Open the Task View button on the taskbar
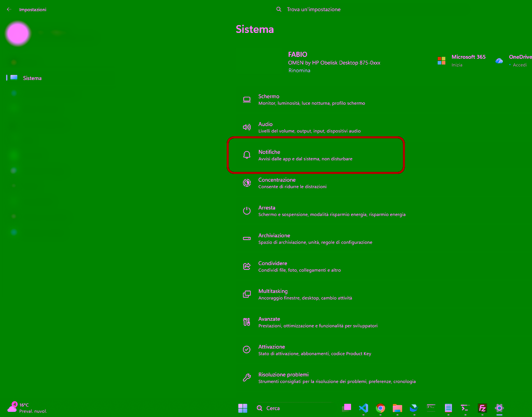The width and height of the screenshot is (532, 417). [347, 408]
